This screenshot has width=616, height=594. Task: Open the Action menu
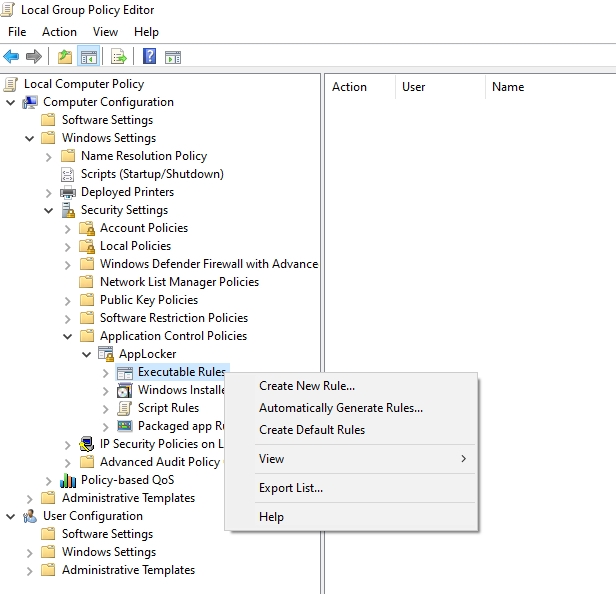pos(59,32)
